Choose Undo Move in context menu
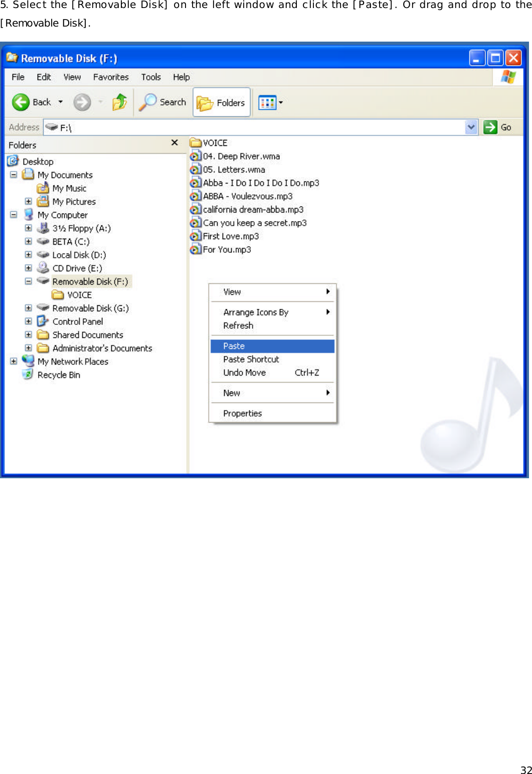The width and height of the screenshot is (532, 774). [272, 372]
